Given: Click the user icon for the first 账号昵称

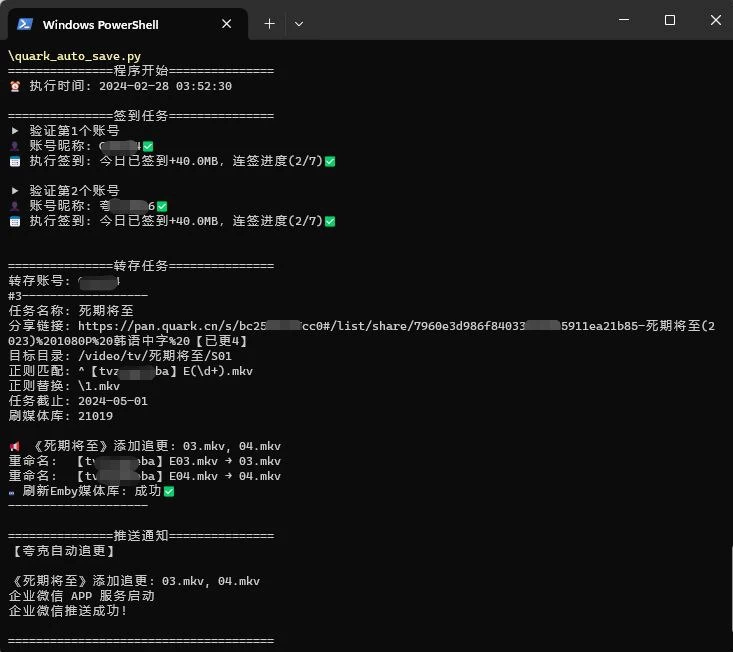Looking at the screenshot, I should (15, 147).
